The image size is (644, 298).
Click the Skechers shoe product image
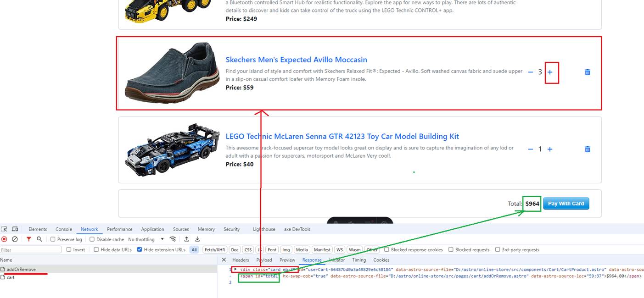(172, 72)
